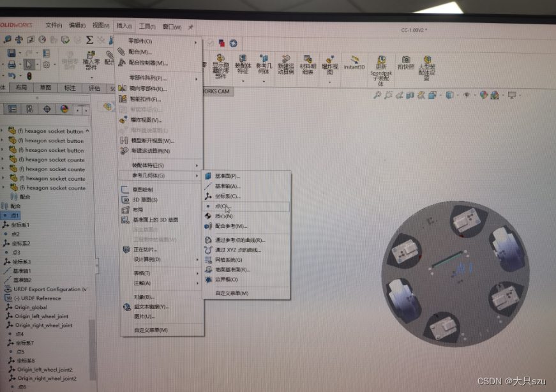Choose 3D 草图(3) in Insert menu
The image size is (556, 392).
[160, 200]
